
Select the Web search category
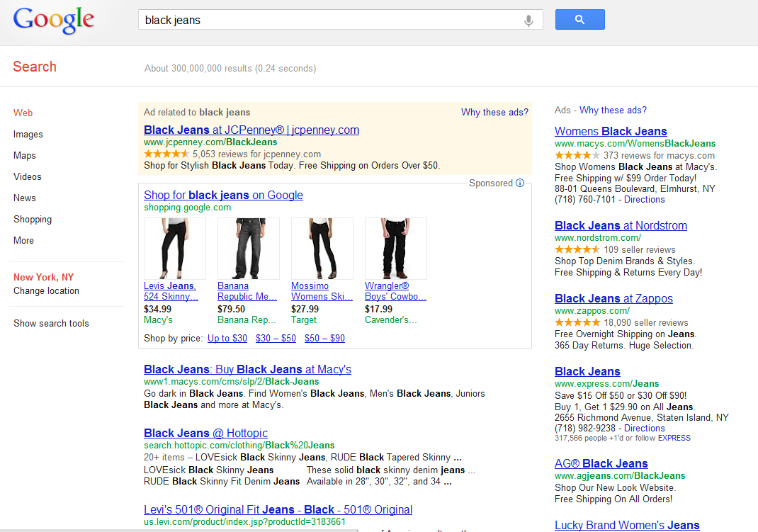click(23, 113)
